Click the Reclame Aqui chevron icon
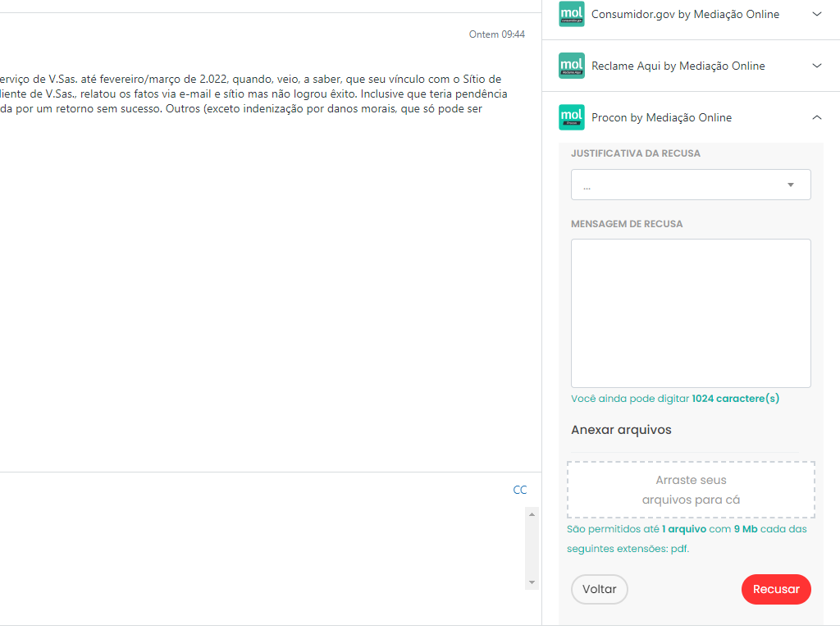840x630 pixels. click(x=817, y=66)
